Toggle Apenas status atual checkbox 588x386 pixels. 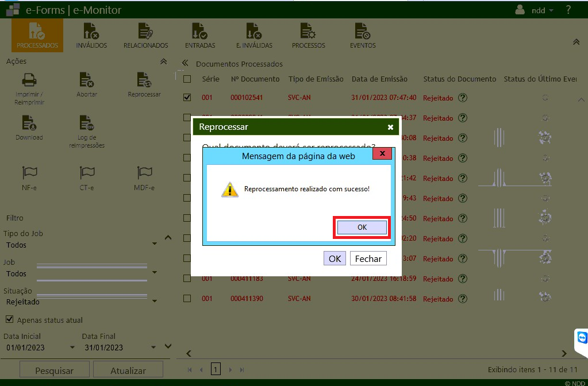10,320
